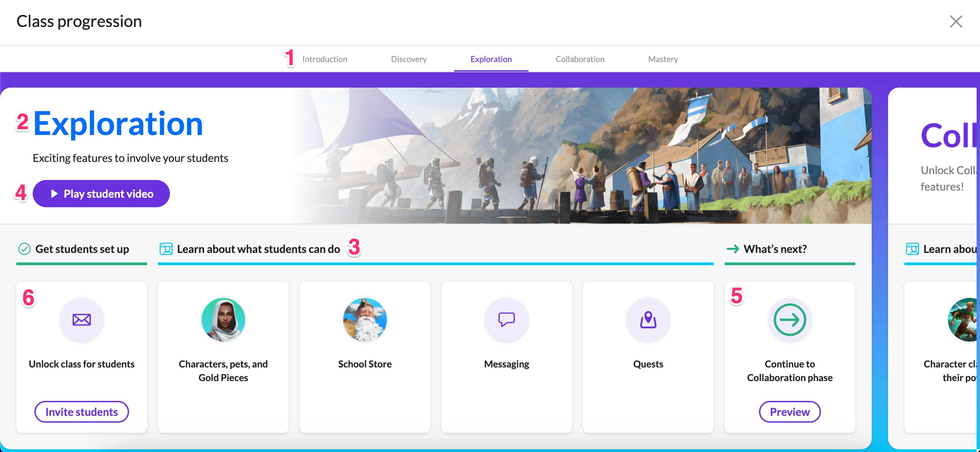Open the Messaging card title
The width and height of the screenshot is (980, 452).
pos(506,364)
